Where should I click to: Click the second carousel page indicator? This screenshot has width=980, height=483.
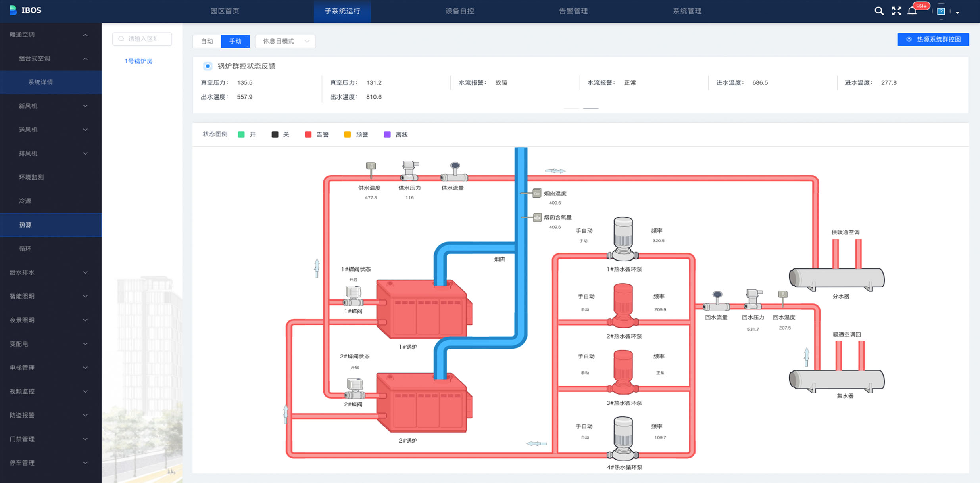click(x=590, y=108)
